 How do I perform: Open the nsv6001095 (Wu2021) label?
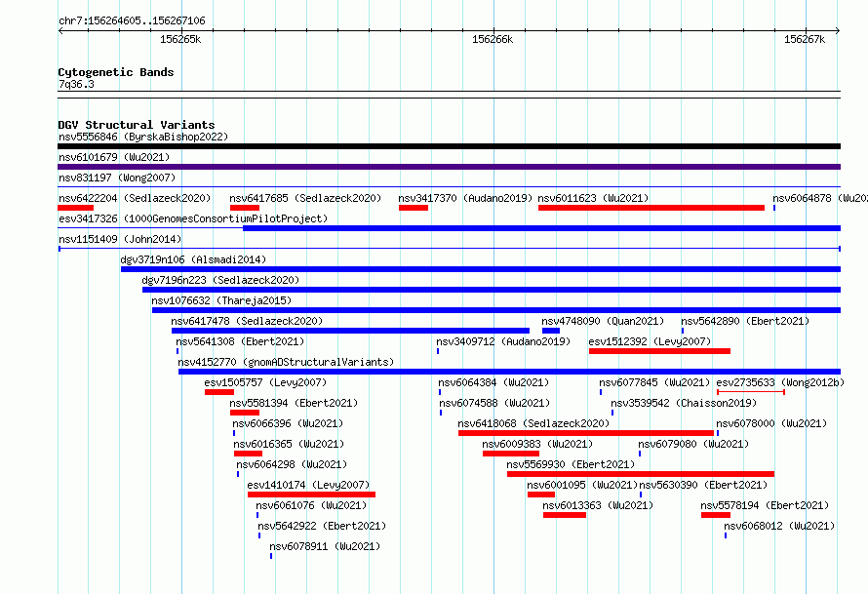(582, 485)
